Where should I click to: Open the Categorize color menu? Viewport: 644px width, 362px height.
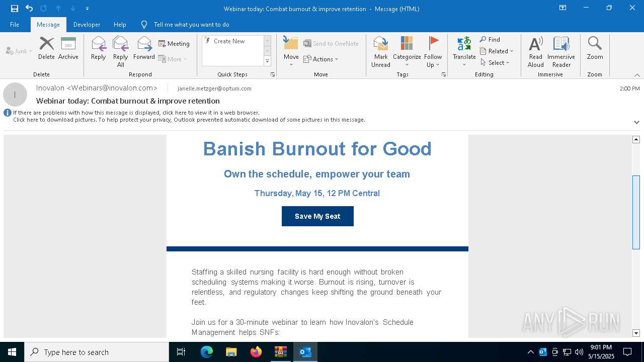pos(407,51)
